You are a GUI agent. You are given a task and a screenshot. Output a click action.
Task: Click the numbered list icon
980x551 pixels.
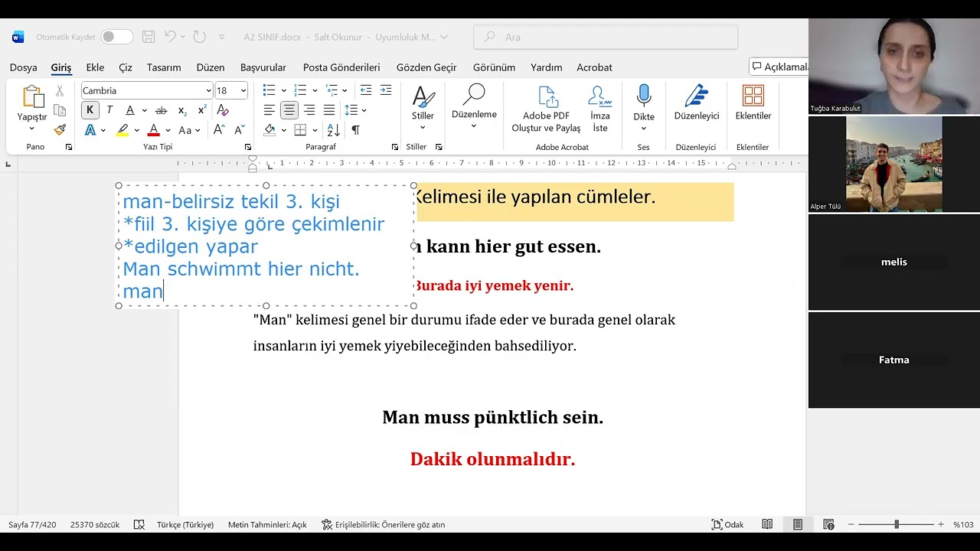(300, 90)
